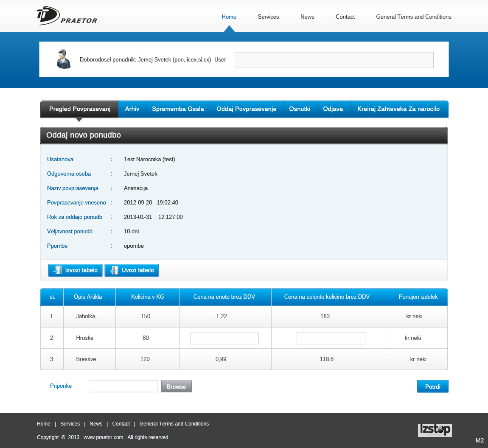The height and width of the screenshot is (448, 488).
Task: Click the user avatar image
Action: (x=64, y=59)
